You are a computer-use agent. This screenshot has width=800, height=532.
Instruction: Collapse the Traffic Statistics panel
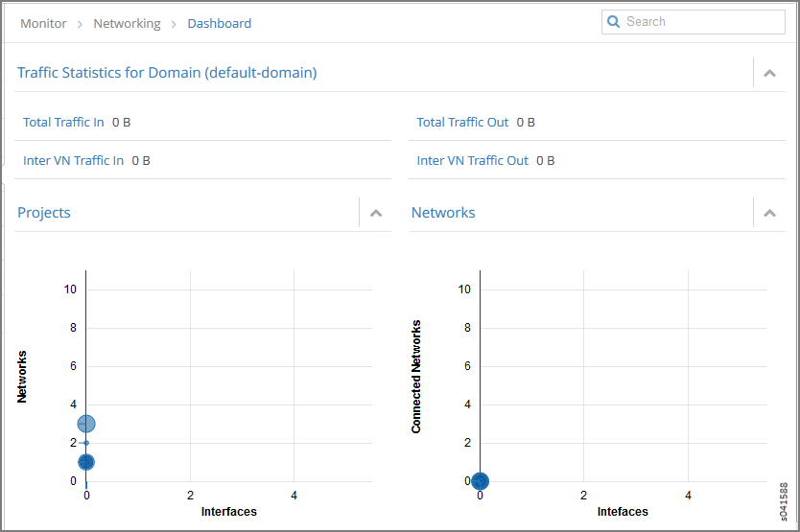(769, 73)
